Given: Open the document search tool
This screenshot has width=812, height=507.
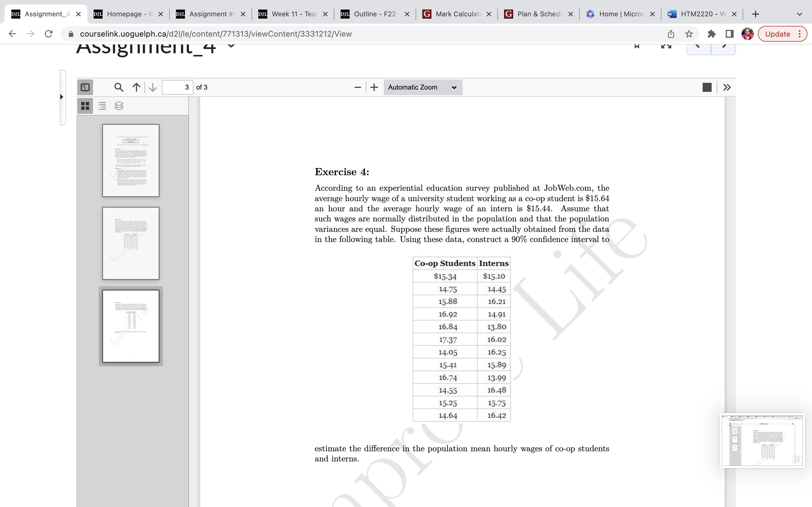Looking at the screenshot, I should 118,87.
